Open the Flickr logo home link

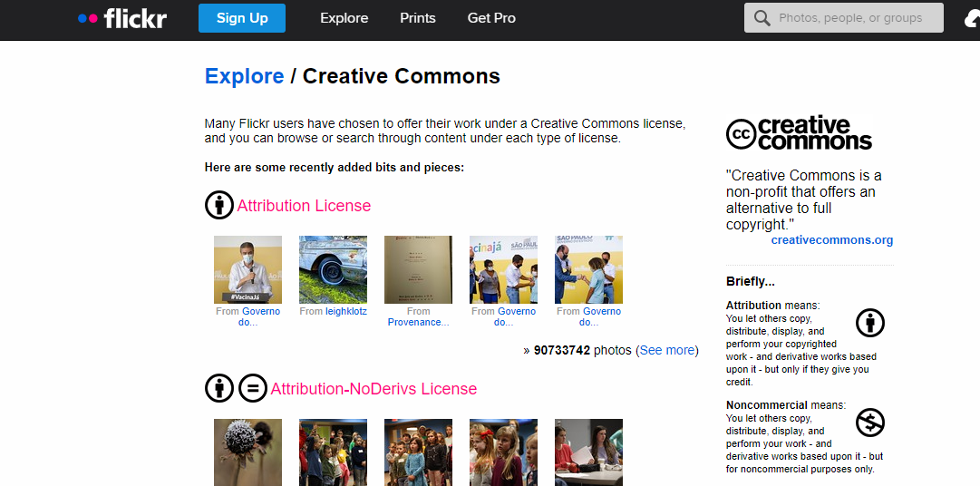[x=122, y=18]
